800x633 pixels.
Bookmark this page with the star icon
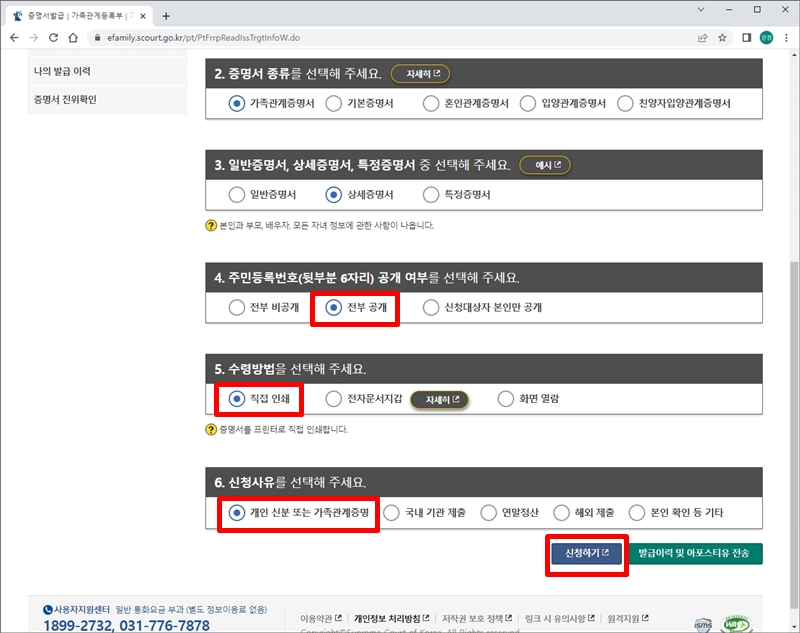coord(722,38)
